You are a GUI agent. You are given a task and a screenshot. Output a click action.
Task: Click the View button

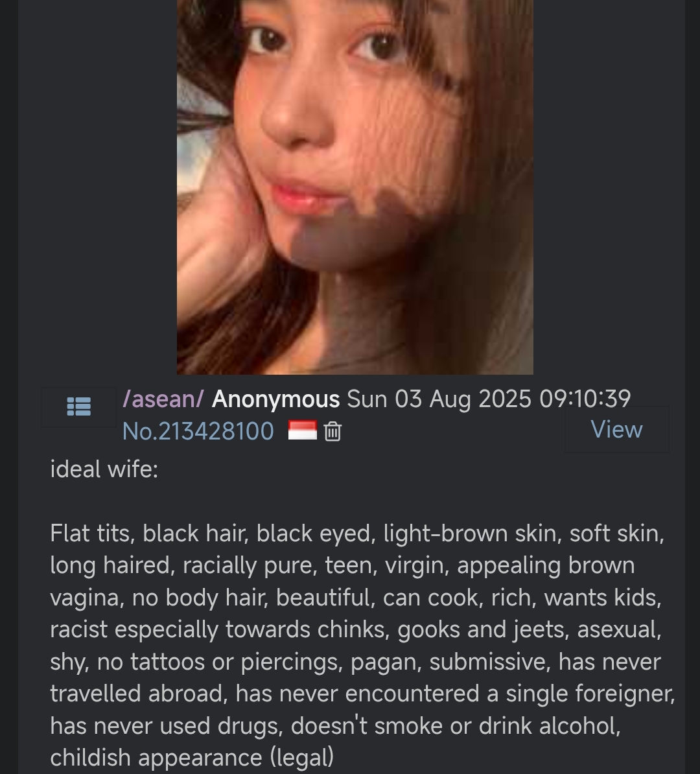pyautogui.click(x=616, y=429)
